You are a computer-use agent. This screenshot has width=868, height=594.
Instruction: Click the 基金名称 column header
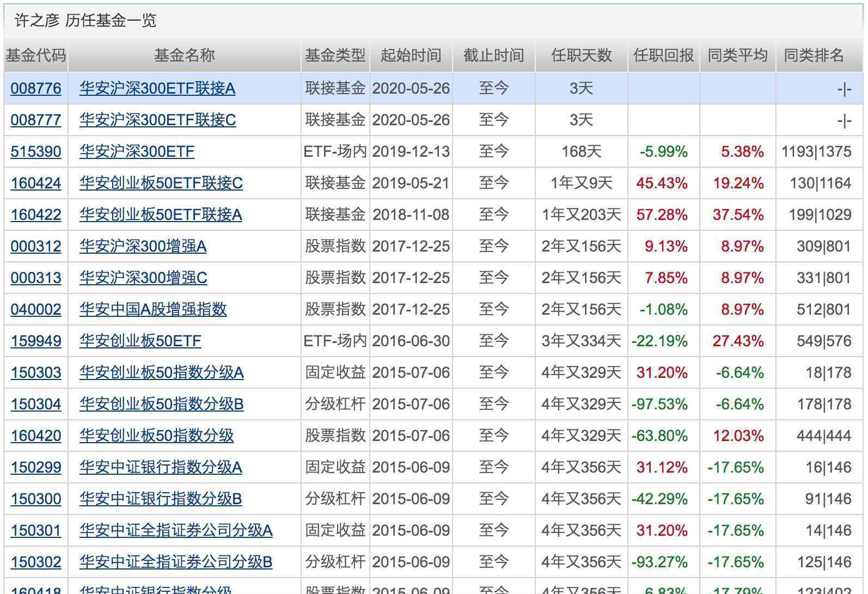[x=185, y=55]
